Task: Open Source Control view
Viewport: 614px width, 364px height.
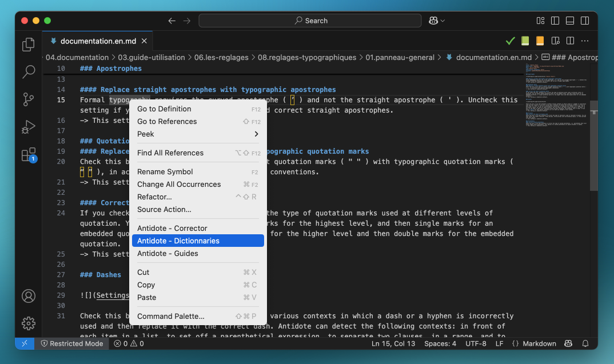Action: tap(29, 99)
